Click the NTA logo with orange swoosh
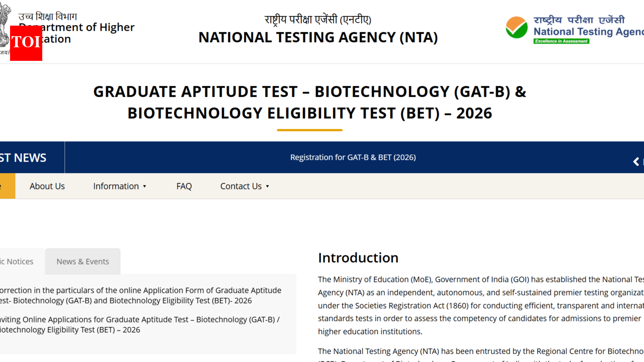 coord(517,28)
